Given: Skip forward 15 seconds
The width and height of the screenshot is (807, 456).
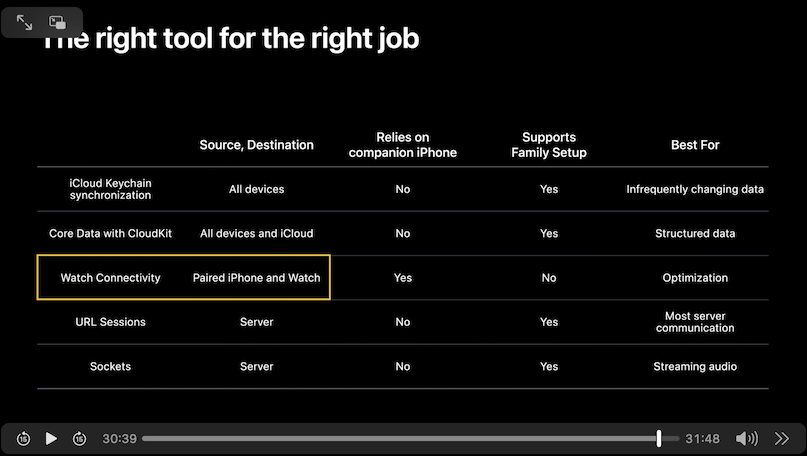Looking at the screenshot, I should tap(79, 439).
